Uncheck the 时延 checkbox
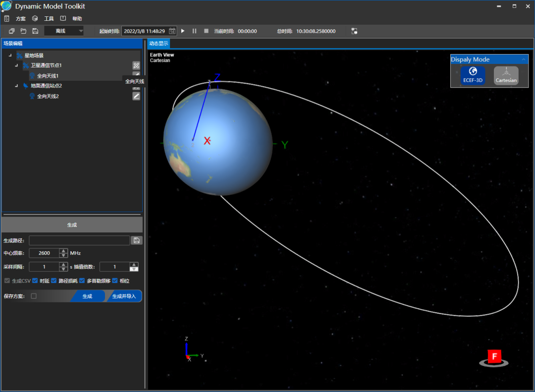 (x=36, y=281)
